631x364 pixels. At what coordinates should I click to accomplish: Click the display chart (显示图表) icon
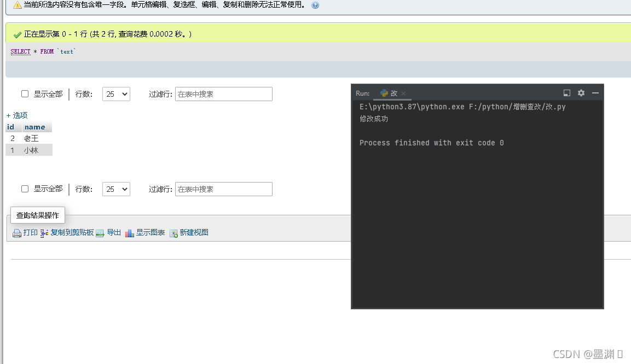tap(130, 233)
